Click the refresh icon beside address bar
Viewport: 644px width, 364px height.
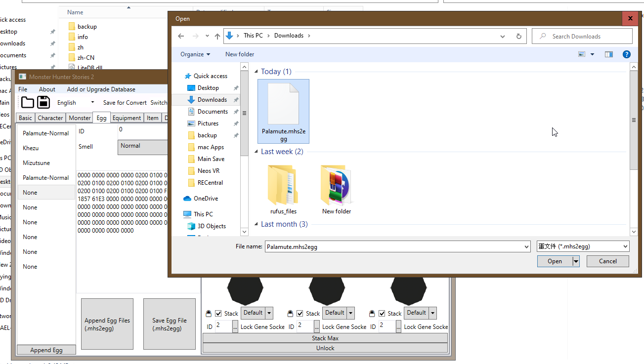click(518, 36)
